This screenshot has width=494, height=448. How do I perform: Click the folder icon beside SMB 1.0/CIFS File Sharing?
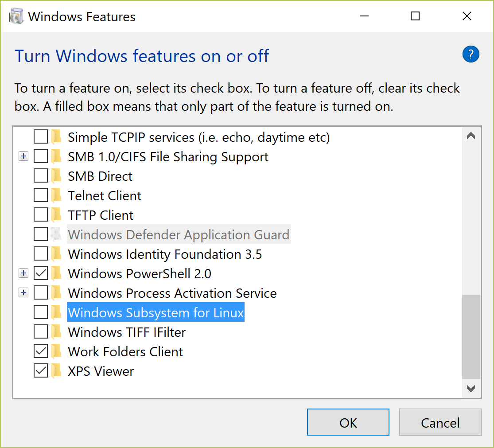coord(56,156)
